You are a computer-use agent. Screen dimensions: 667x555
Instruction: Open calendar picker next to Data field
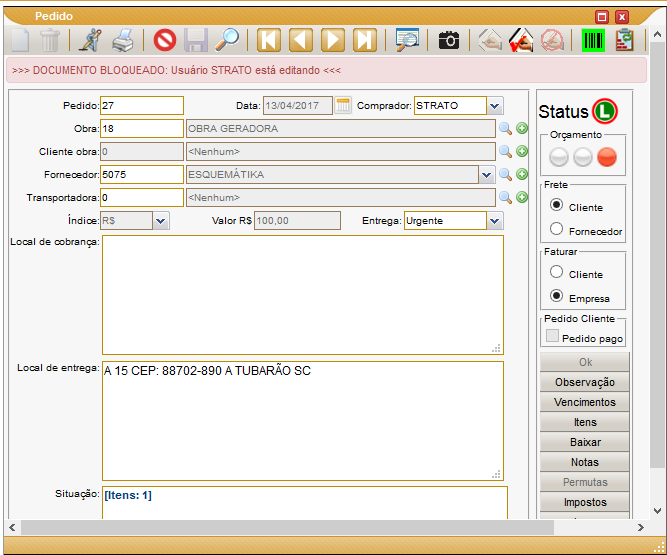[343, 105]
